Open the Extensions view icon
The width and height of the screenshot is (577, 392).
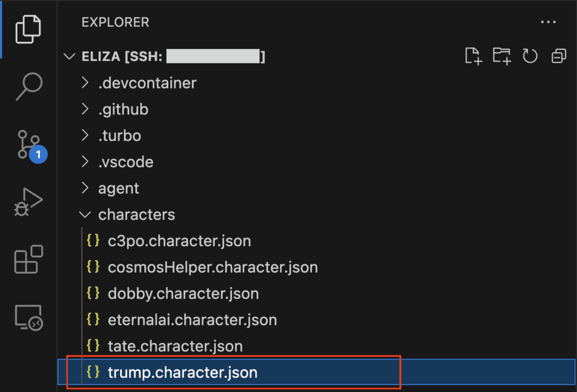click(29, 259)
